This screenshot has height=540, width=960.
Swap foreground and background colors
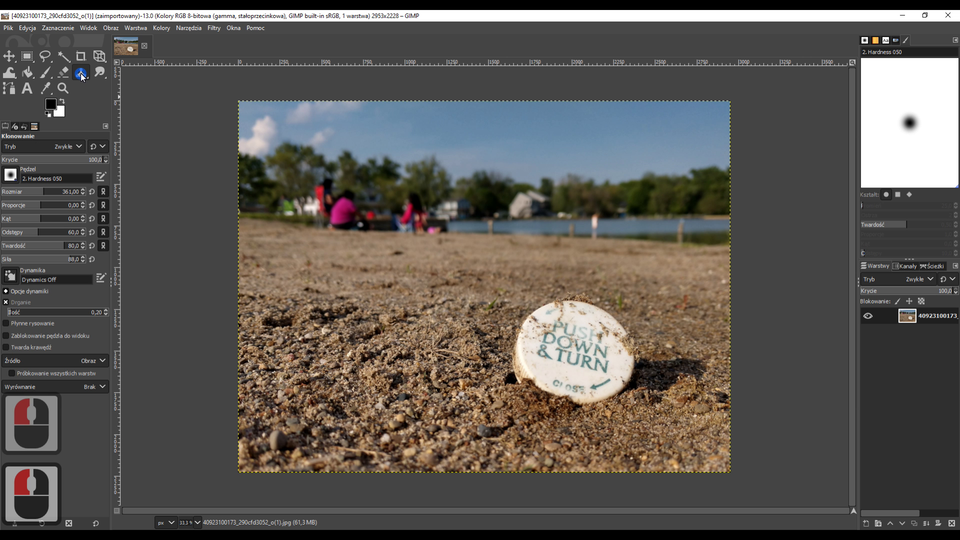(x=61, y=102)
